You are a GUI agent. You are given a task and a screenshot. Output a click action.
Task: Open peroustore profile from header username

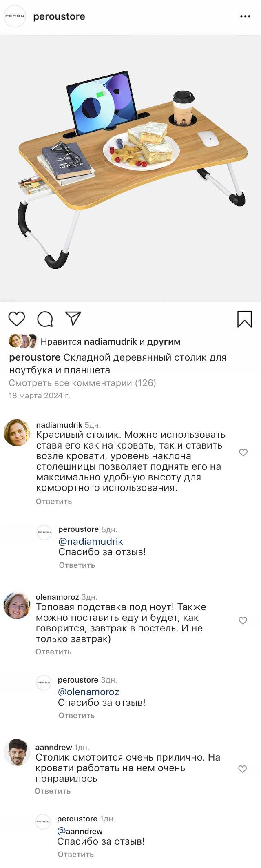click(x=59, y=16)
